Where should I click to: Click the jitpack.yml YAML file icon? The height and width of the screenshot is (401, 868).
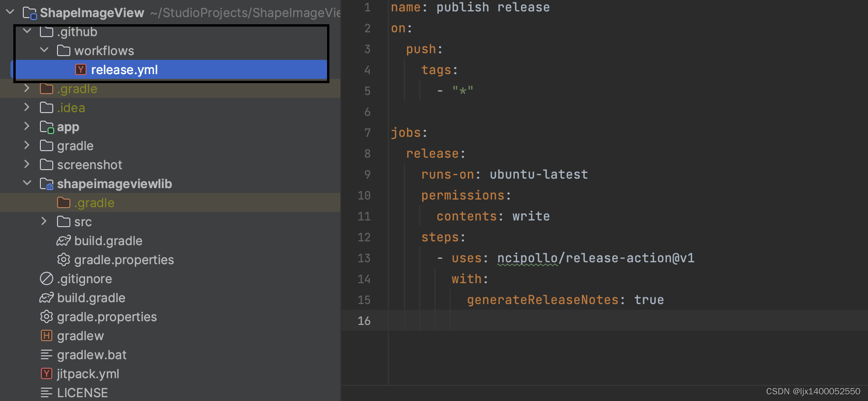(x=47, y=374)
